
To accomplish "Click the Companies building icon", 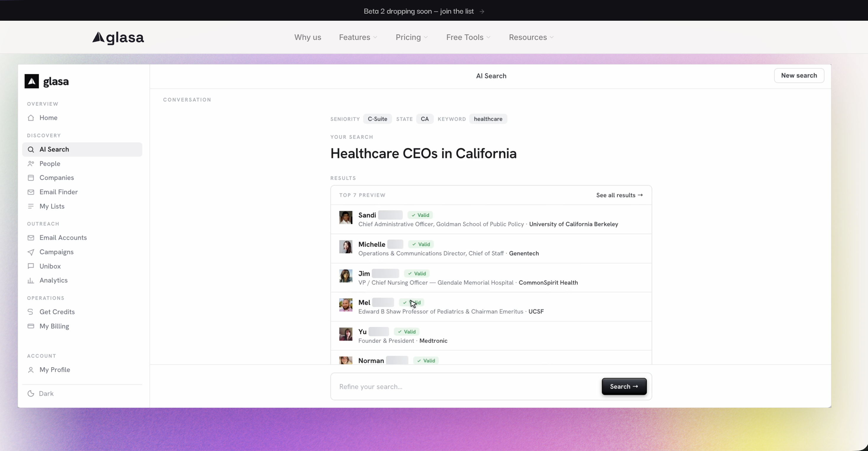I will coord(31,178).
